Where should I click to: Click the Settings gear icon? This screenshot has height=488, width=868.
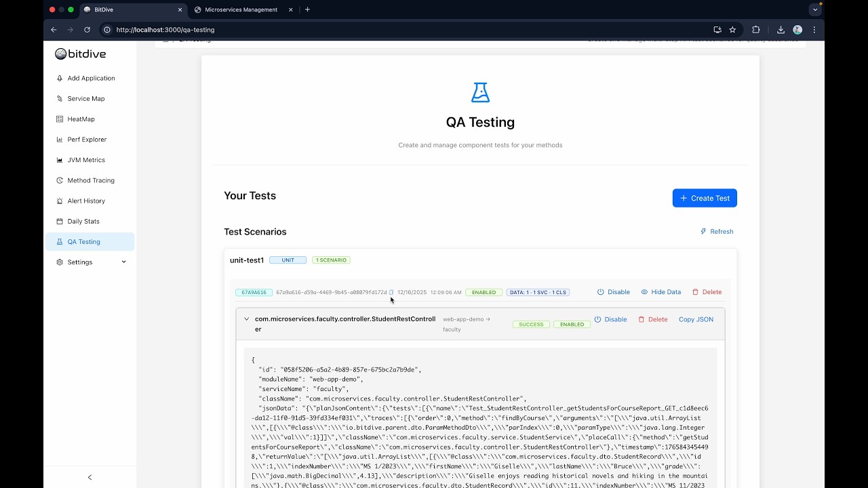(x=60, y=262)
